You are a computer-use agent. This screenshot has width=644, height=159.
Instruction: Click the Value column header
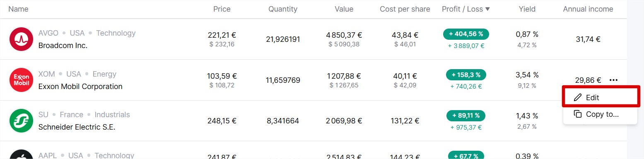click(344, 9)
